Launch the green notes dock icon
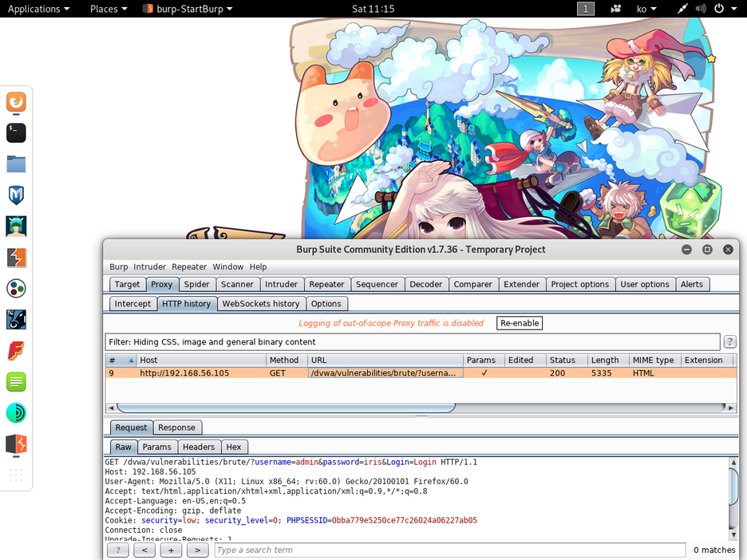Image resolution: width=747 pixels, height=560 pixels. coord(16,382)
